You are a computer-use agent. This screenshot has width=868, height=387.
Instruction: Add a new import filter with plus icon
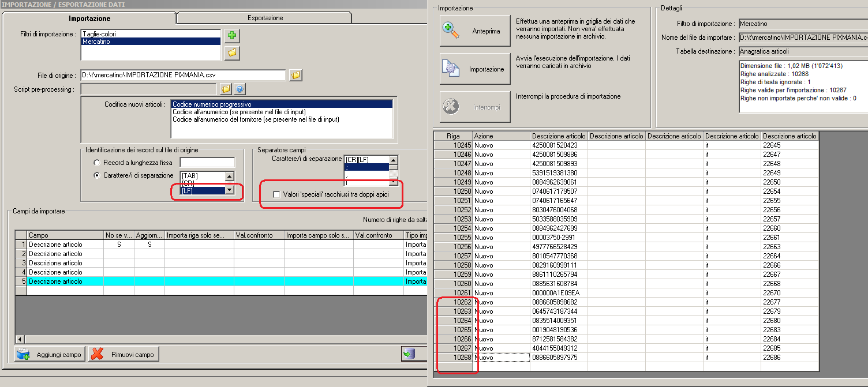pyautogui.click(x=232, y=36)
